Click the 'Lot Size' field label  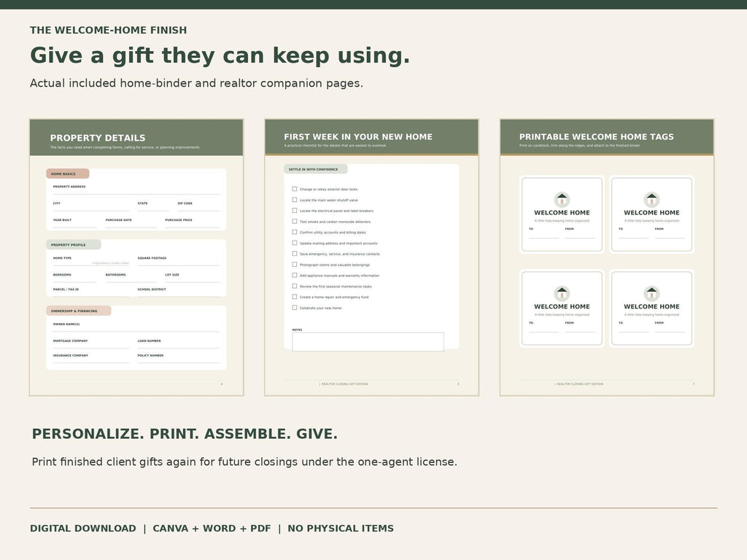[x=172, y=275]
